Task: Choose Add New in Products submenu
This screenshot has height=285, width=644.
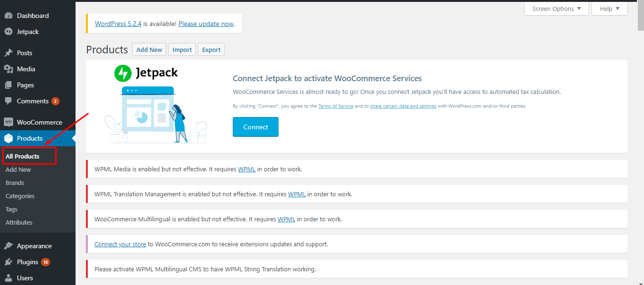Action: [18, 169]
